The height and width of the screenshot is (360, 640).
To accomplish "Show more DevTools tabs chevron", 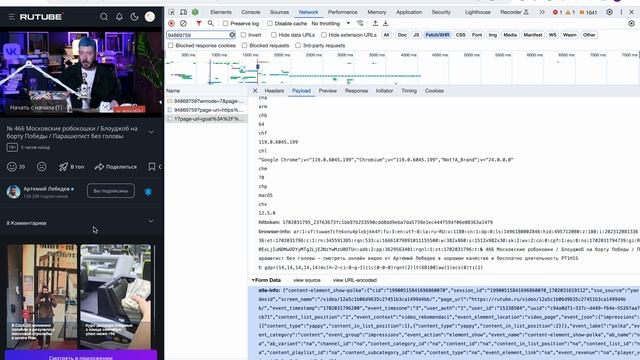I will coord(542,12).
